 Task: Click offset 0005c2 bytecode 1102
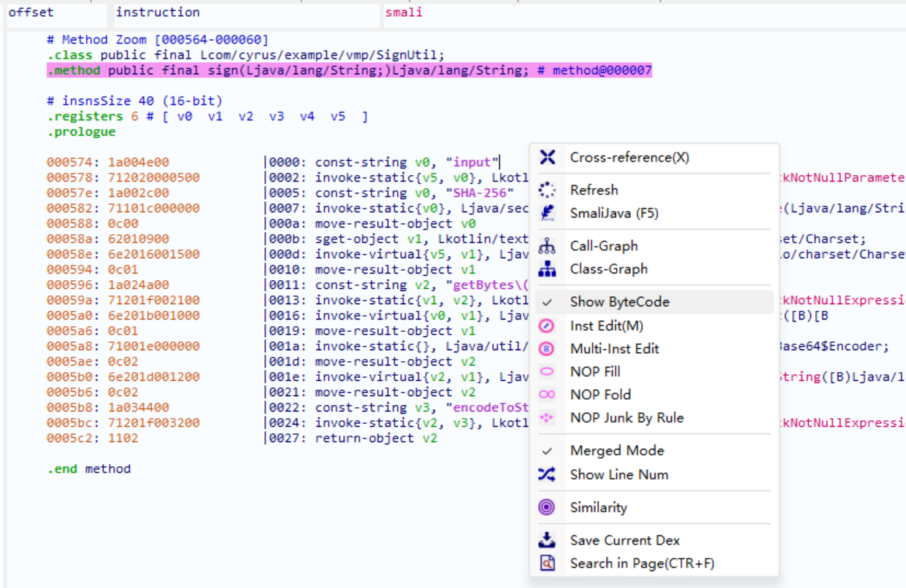[93, 438]
